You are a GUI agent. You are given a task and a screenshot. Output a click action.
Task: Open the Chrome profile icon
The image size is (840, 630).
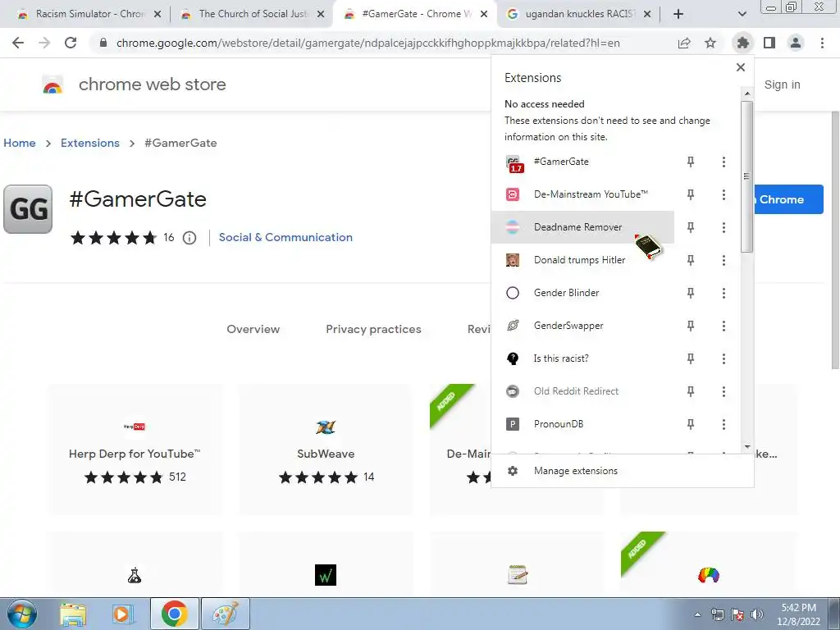(x=796, y=43)
